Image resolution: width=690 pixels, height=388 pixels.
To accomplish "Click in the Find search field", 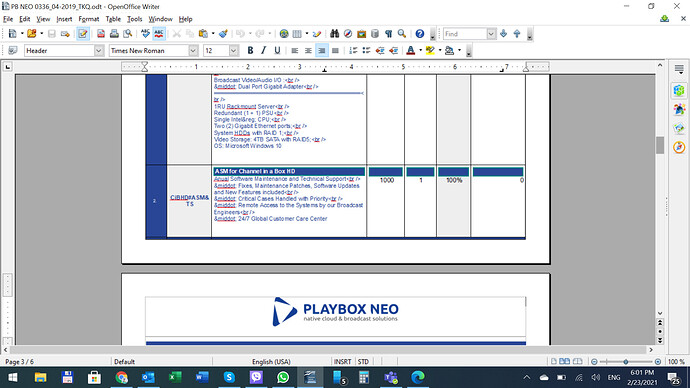I will pyautogui.click(x=465, y=34).
